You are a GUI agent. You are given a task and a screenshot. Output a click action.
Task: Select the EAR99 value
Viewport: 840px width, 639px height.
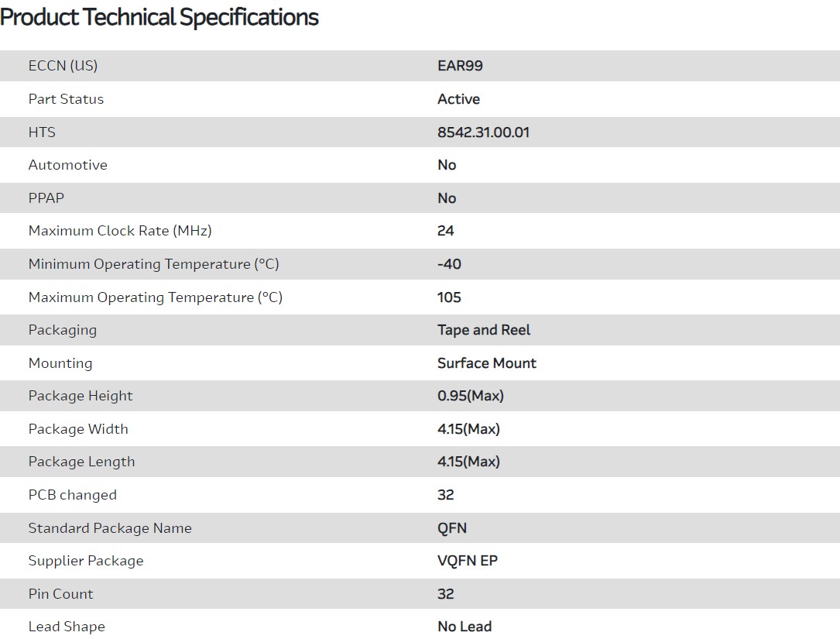coord(460,66)
